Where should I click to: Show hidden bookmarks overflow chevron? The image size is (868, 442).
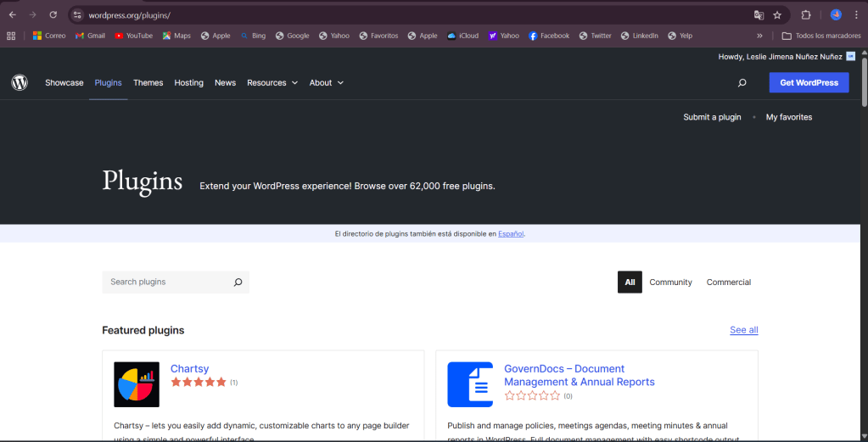(x=759, y=36)
